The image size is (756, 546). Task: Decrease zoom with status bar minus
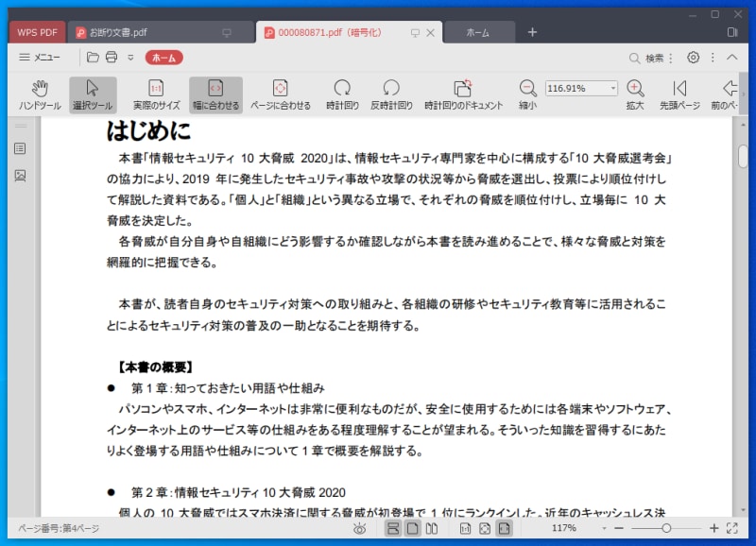[x=620, y=528]
